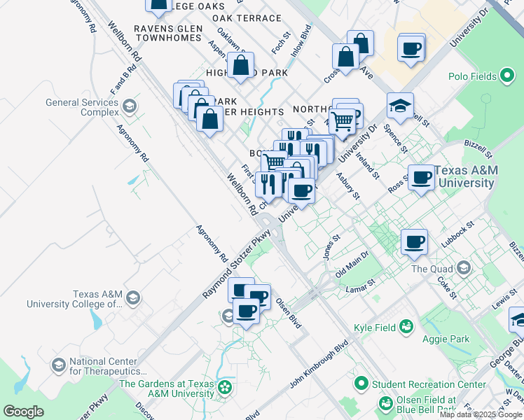Click the coffee cup marker near Ross St
The height and width of the screenshot is (420, 524).
(x=421, y=178)
